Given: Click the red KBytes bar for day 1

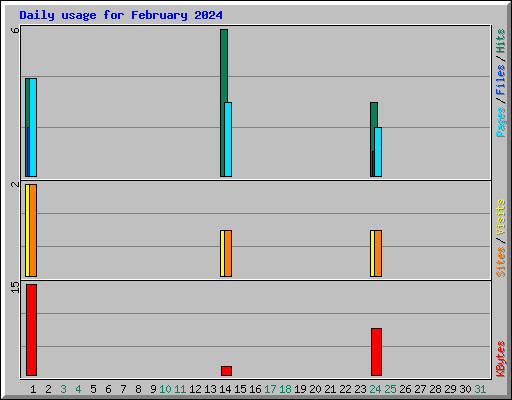Looking at the screenshot, I should 31,330.
